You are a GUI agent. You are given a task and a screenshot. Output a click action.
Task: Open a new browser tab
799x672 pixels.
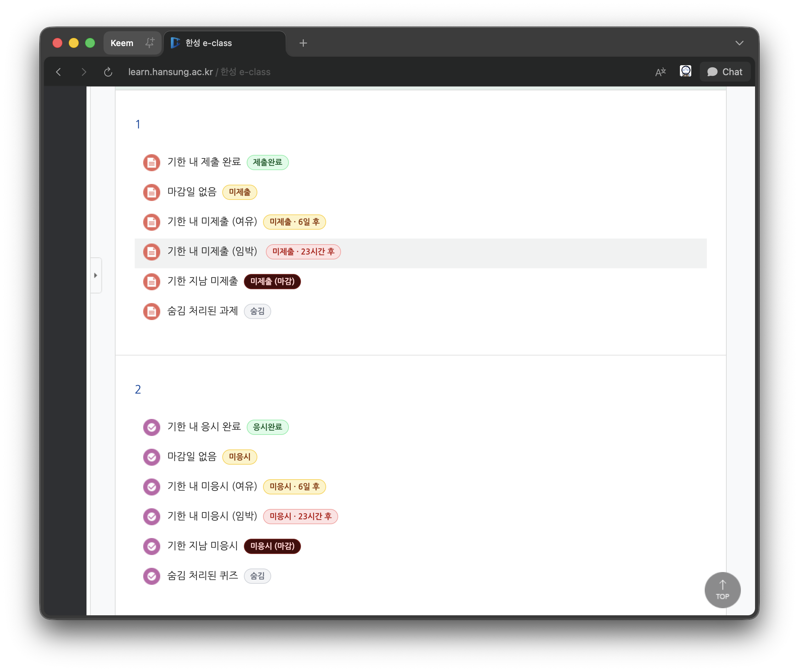(x=303, y=43)
